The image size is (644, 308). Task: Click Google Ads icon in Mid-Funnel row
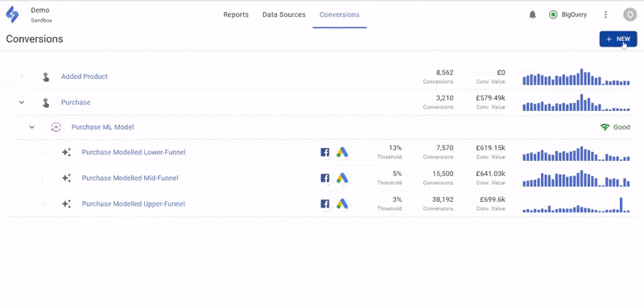[x=342, y=178]
